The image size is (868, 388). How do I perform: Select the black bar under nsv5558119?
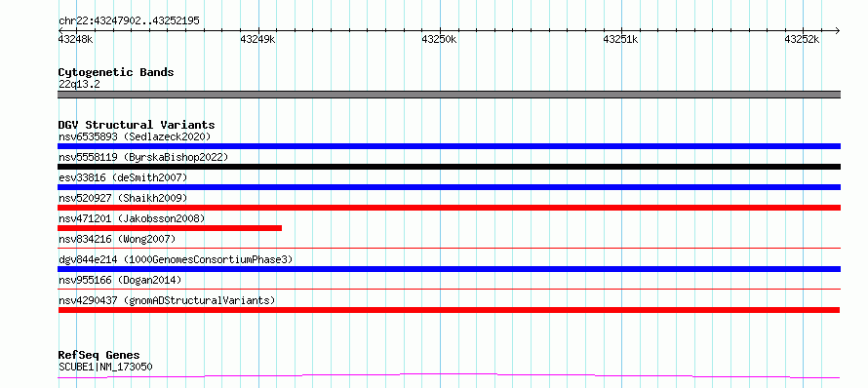(449, 167)
